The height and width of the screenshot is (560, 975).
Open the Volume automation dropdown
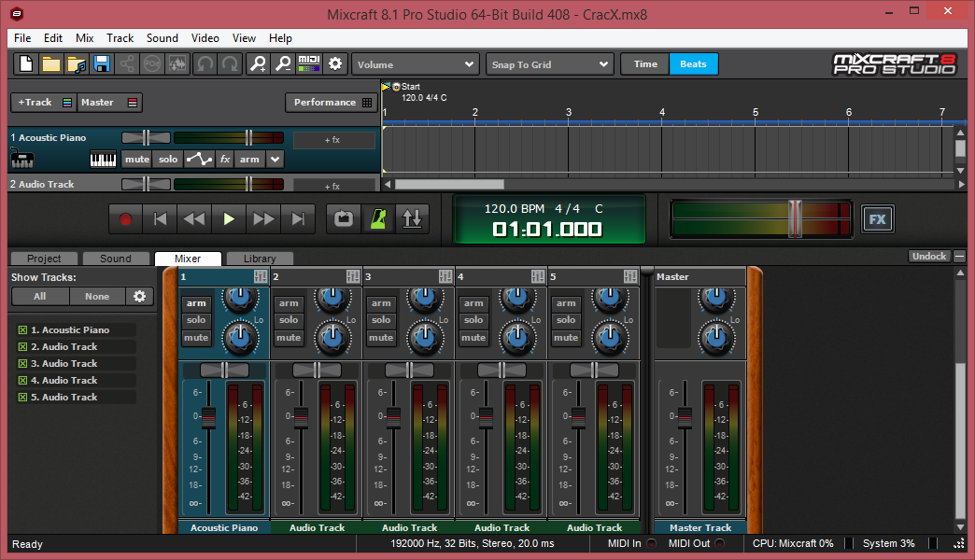click(x=416, y=64)
